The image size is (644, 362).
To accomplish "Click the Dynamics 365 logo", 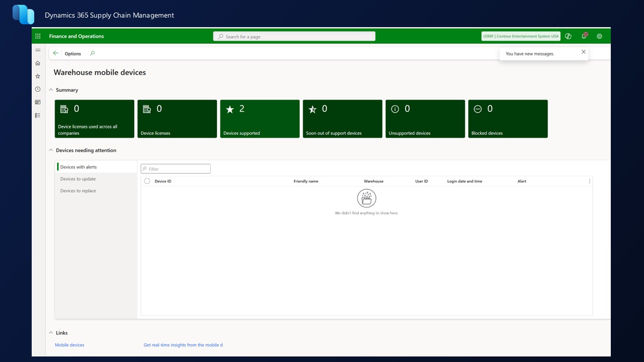I will tap(23, 15).
